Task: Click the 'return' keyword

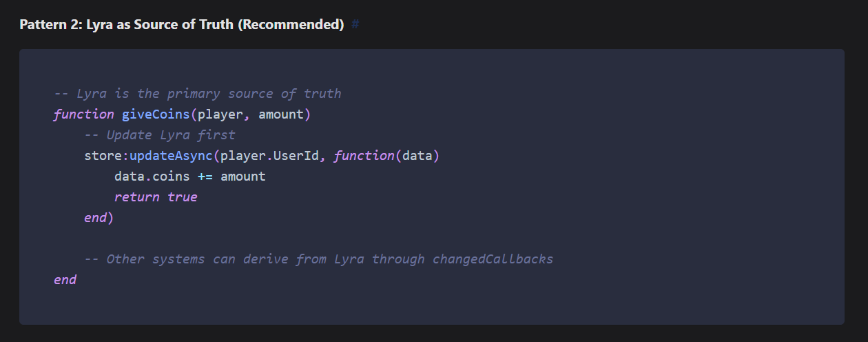Action: tap(136, 197)
